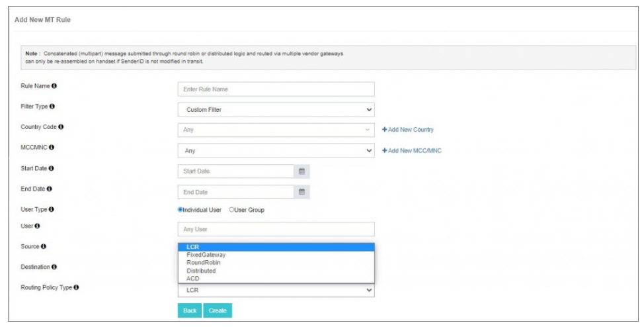Open the End Date calendar picker icon
Image resolution: width=644 pixels, height=327 pixels.
302,192
